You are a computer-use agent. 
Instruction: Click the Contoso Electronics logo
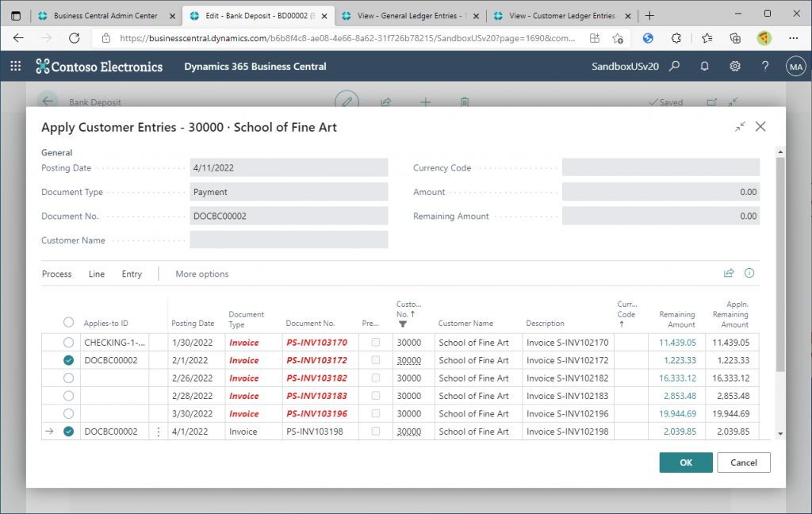[x=99, y=67]
